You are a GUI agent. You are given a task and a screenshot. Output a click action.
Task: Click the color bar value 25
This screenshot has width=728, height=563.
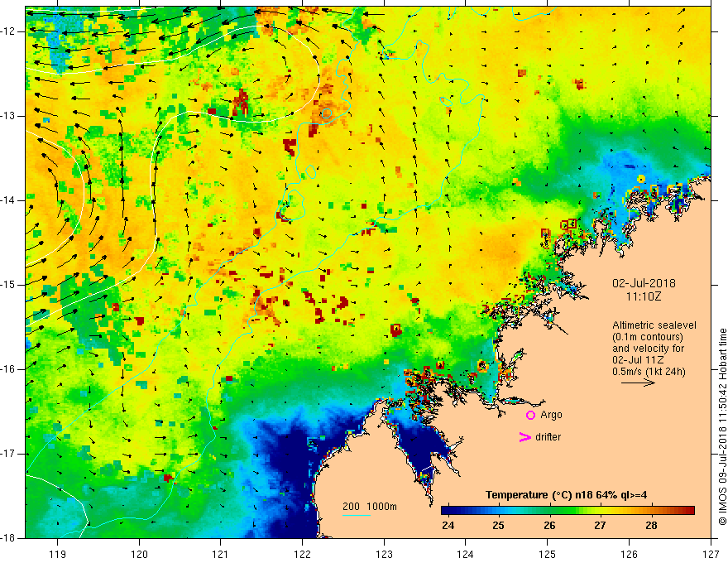pos(499,526)
